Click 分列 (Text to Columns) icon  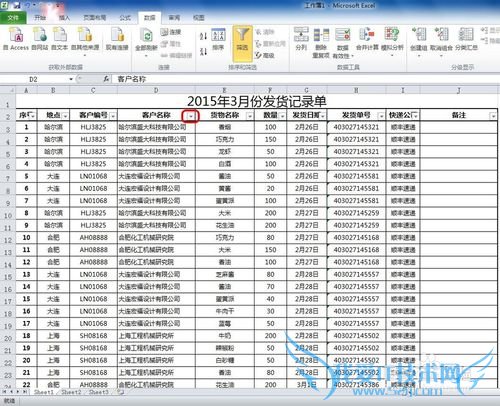coord(301,39)
